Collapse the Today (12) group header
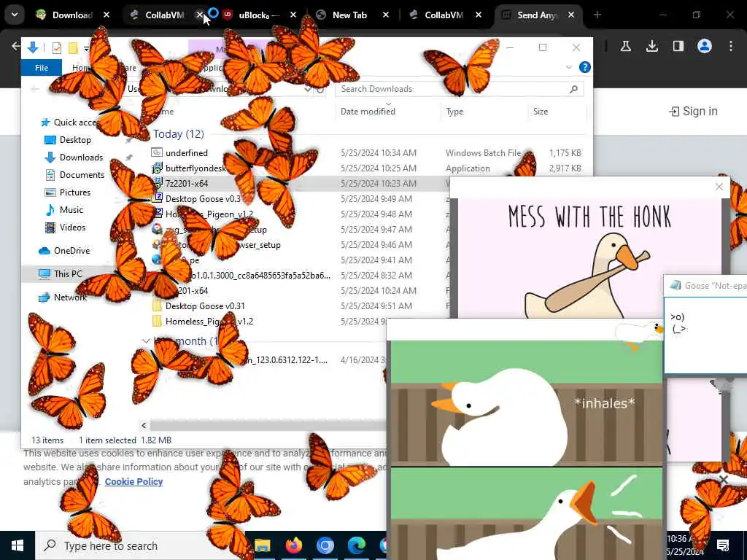 tap(178, 134)
